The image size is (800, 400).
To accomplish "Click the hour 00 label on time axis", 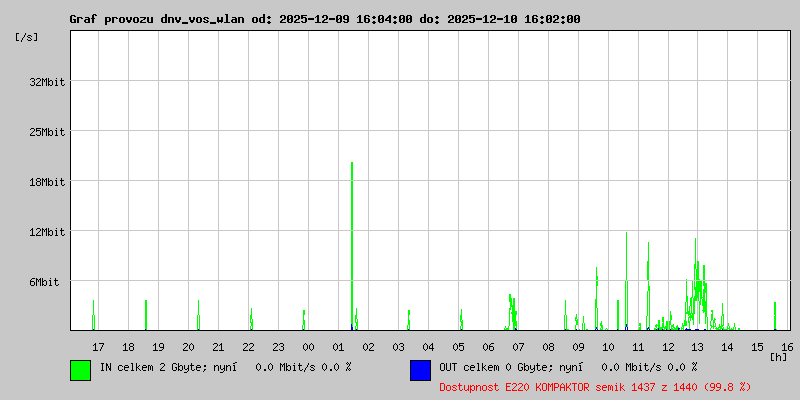I will point(308,347).
